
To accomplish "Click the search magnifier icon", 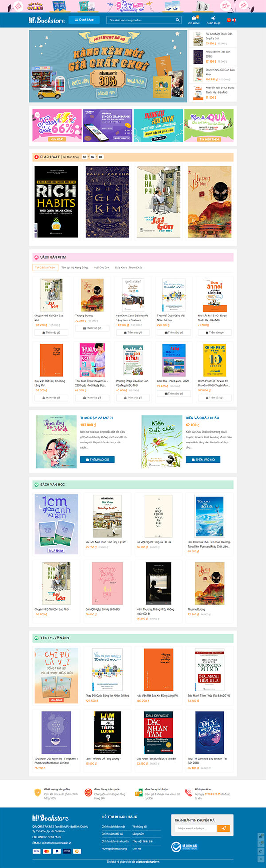I will point(178,20).
